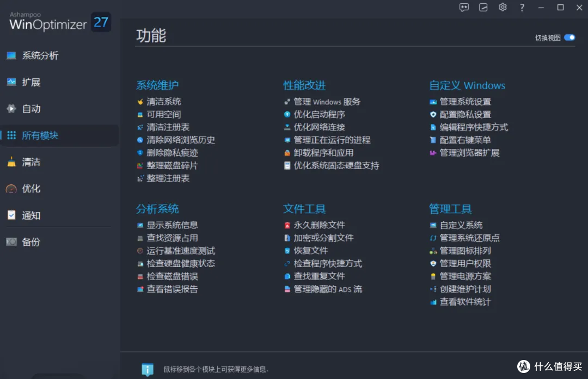Viewport: 588px width, 379px height.
Task: Open 整理注册表 module
Action: (x=163, y=178)
